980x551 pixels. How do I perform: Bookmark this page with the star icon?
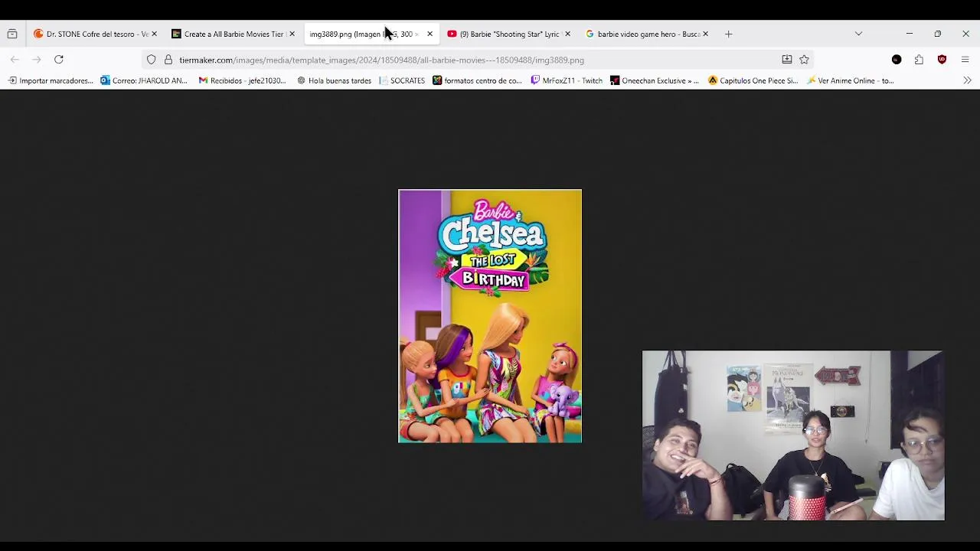click(804, 60)
